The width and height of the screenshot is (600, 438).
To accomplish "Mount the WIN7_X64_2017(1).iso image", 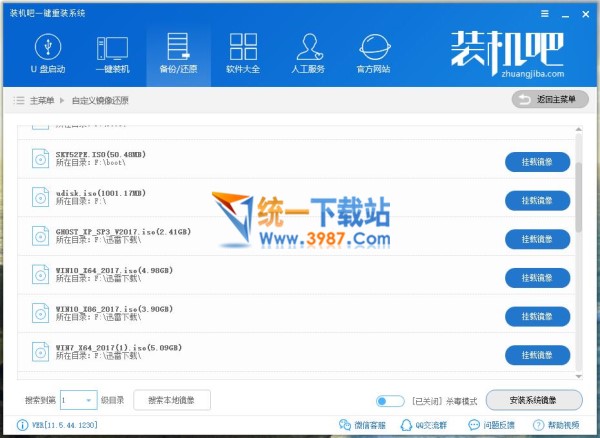I will tap(537, 355).
